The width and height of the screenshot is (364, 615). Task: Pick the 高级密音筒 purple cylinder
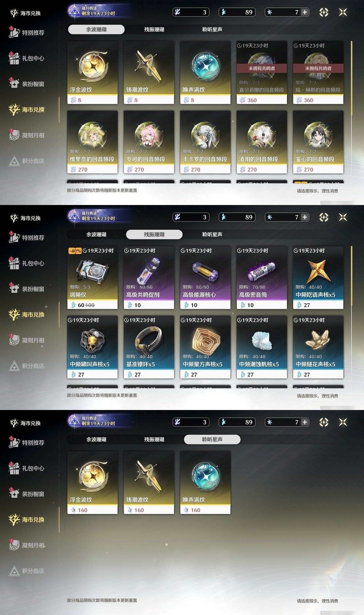click(262, 278)
